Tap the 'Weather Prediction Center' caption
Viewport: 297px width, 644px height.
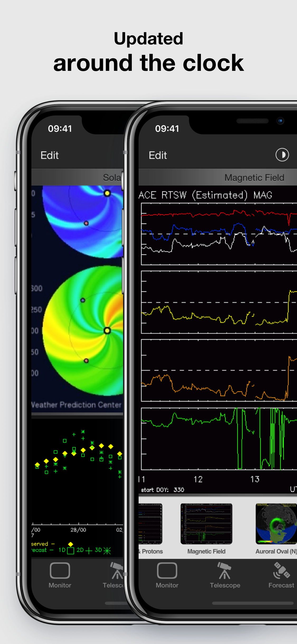76,405
